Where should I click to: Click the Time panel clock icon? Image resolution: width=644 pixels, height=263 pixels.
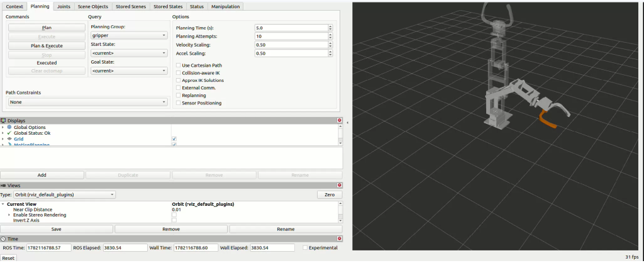(x=3, y=238)
